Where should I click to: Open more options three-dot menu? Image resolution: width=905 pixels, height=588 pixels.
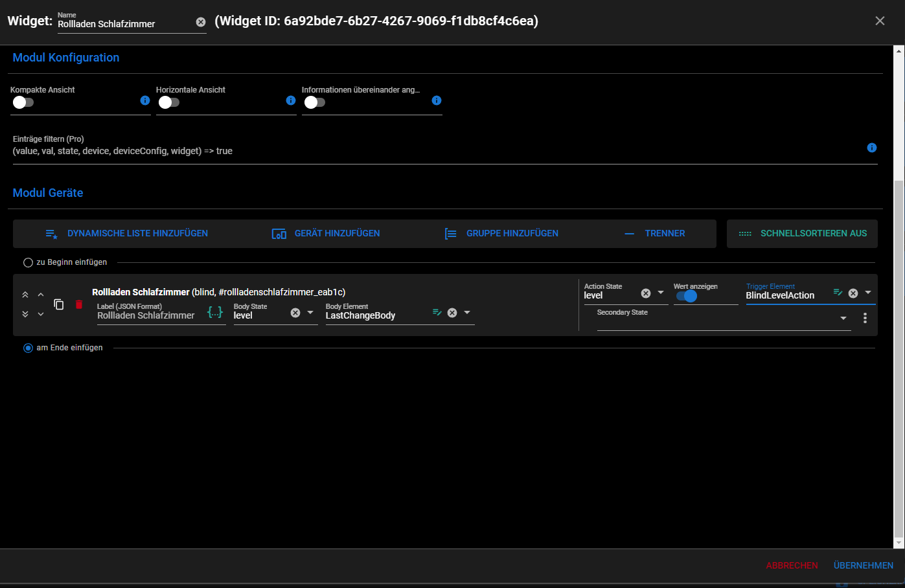[x=865, y=318]
